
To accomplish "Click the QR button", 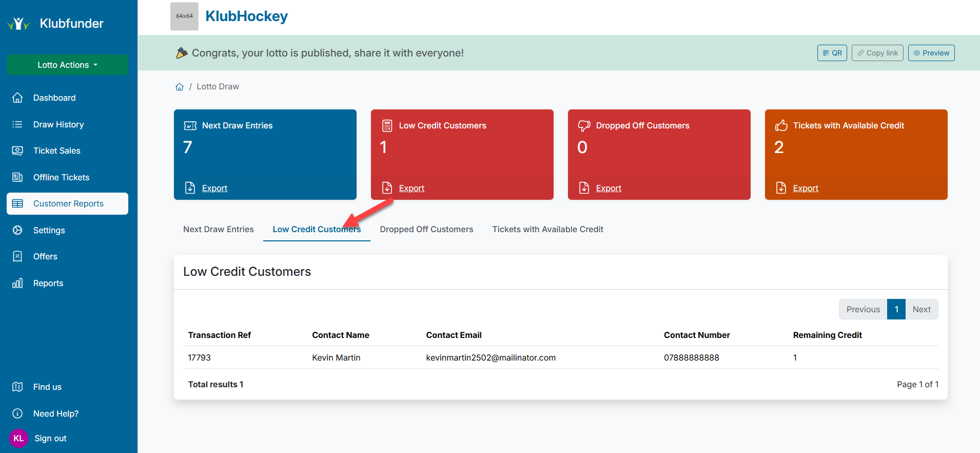I will click(x=832, y=53).
